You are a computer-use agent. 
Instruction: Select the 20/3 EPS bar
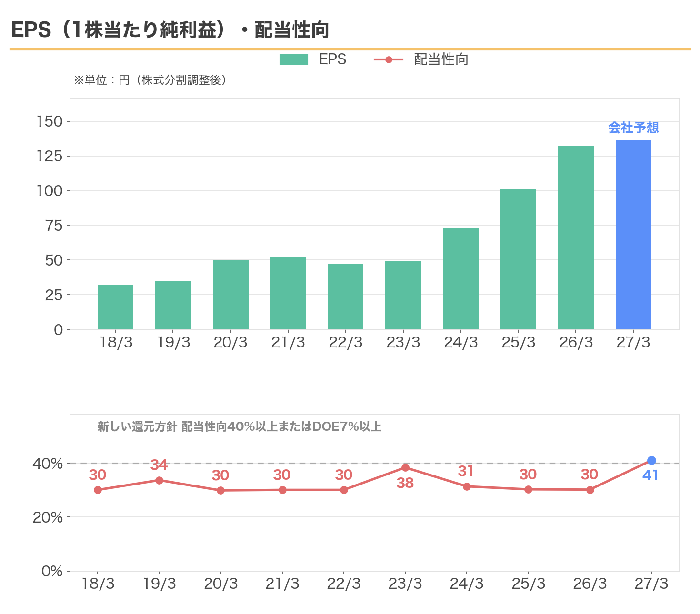point(230,295)
